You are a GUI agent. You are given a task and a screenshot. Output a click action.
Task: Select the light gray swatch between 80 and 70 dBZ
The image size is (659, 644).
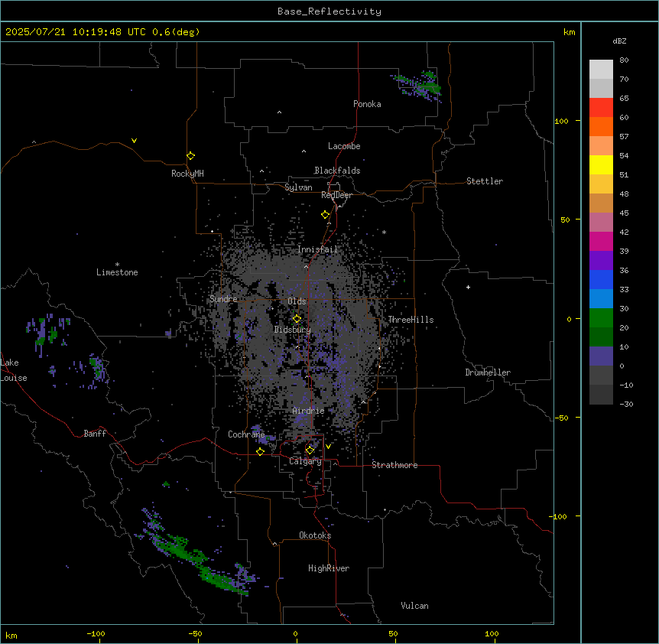pos(601,70)
